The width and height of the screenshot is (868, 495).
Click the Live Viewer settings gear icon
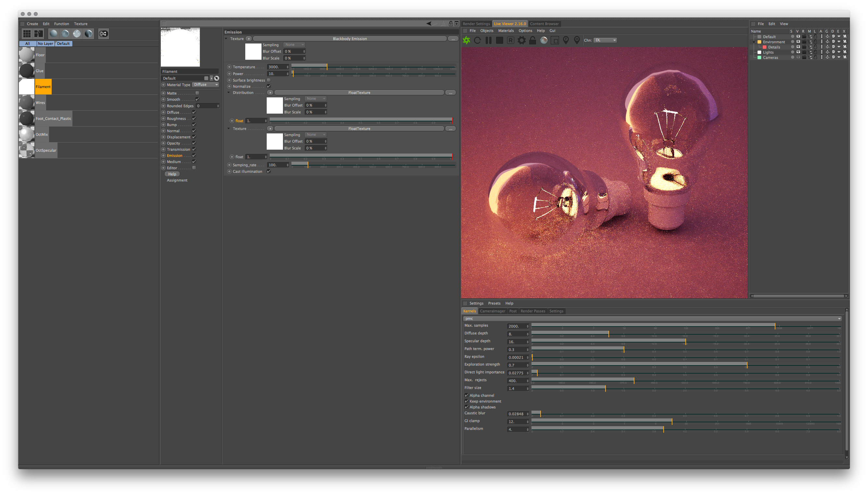(521, 41)
